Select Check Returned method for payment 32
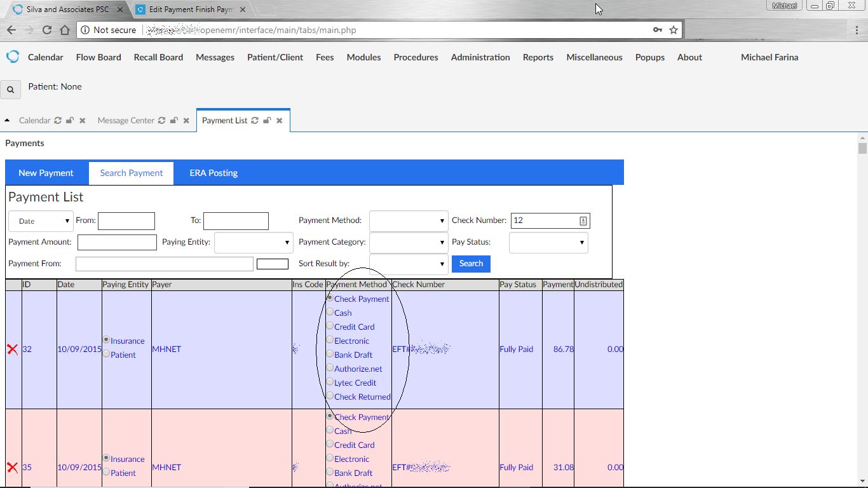This screenshot has width=868, height=488. (330, 395)
